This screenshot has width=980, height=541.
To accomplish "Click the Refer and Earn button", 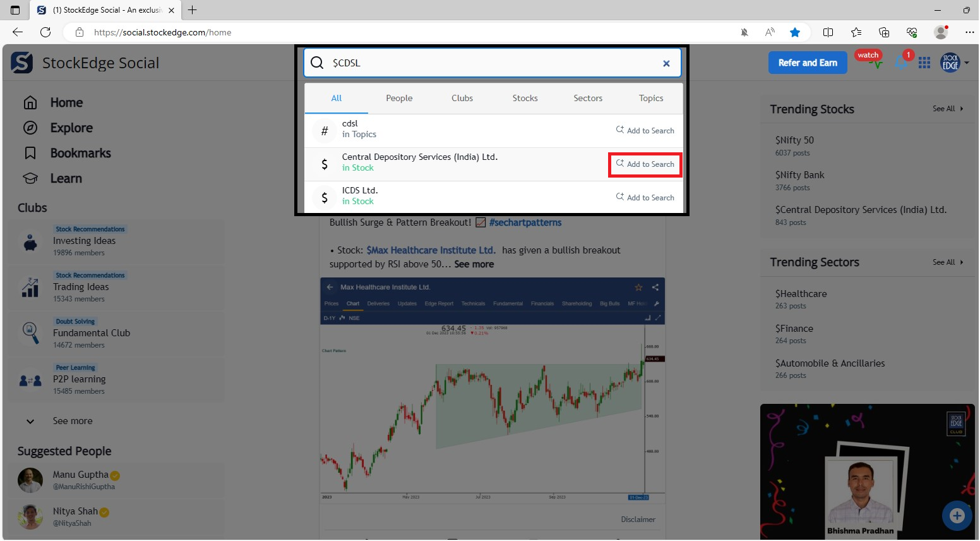I will coord(807,63).
